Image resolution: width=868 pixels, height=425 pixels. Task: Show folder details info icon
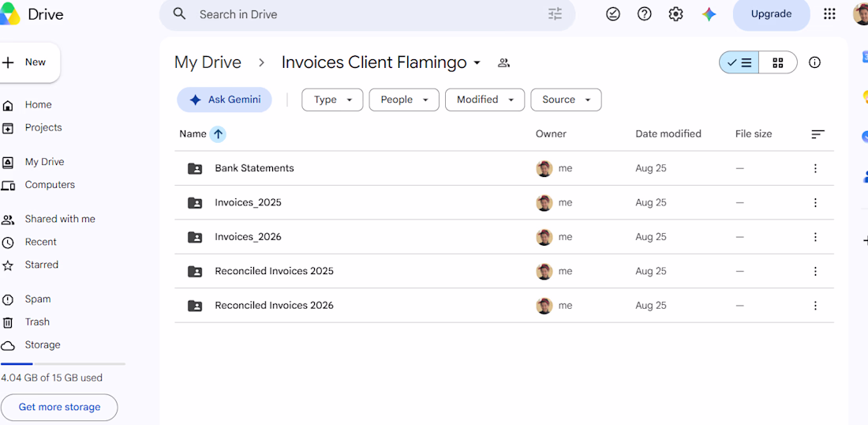pyautogui.click(x=814, y=62)
